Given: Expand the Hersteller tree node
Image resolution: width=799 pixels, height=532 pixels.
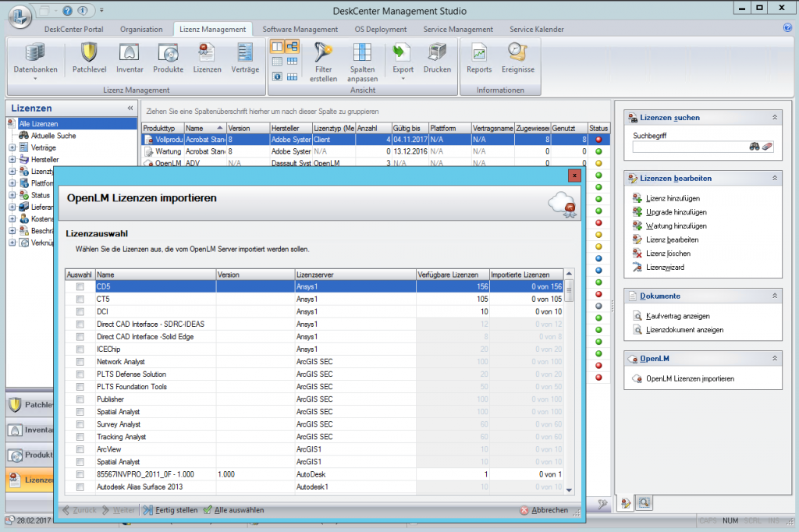Looking at the screenshot, I should click(x=12, y=159).
